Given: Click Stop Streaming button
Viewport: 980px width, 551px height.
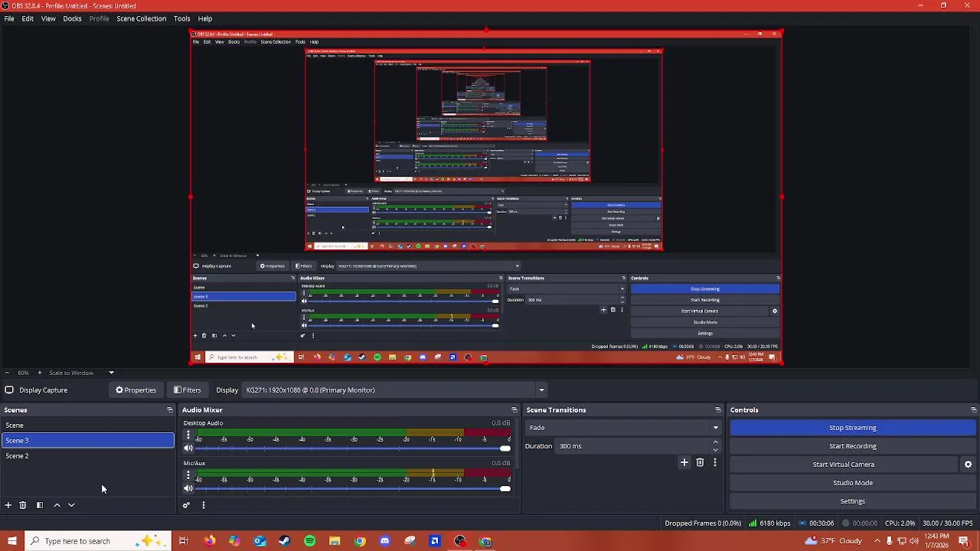Looking at the screenshot, I should 852,428.
